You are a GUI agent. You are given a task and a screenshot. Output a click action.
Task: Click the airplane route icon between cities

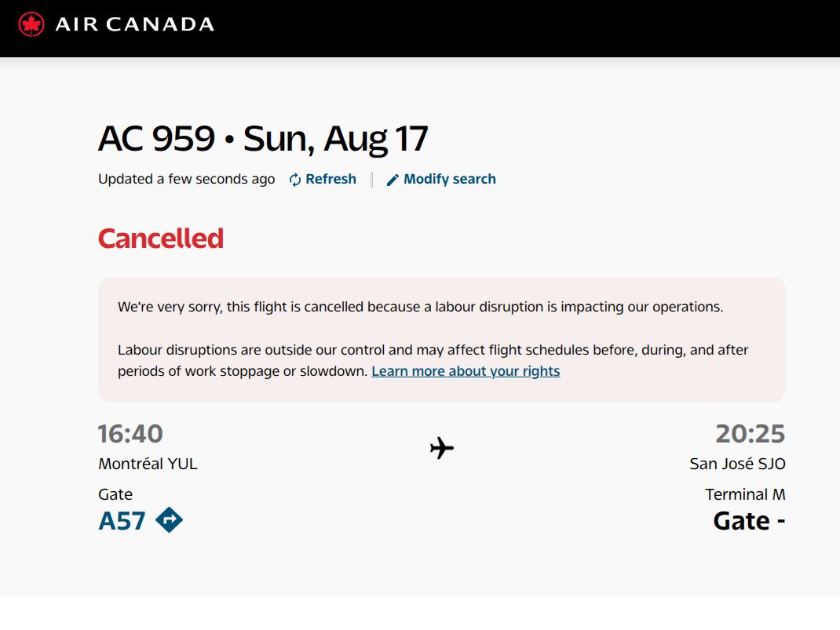click(441, 448)
